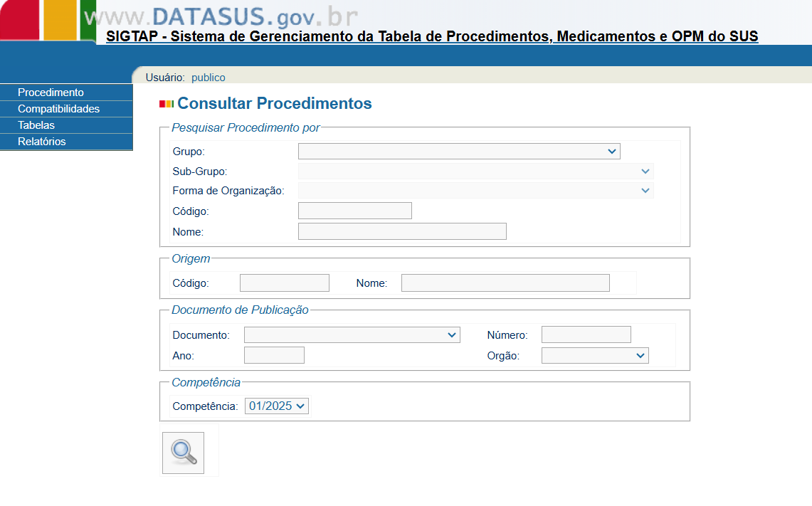Click the Origem Código input field
The height and width of the screenshot is (506, 812).
tap(284, 283)
